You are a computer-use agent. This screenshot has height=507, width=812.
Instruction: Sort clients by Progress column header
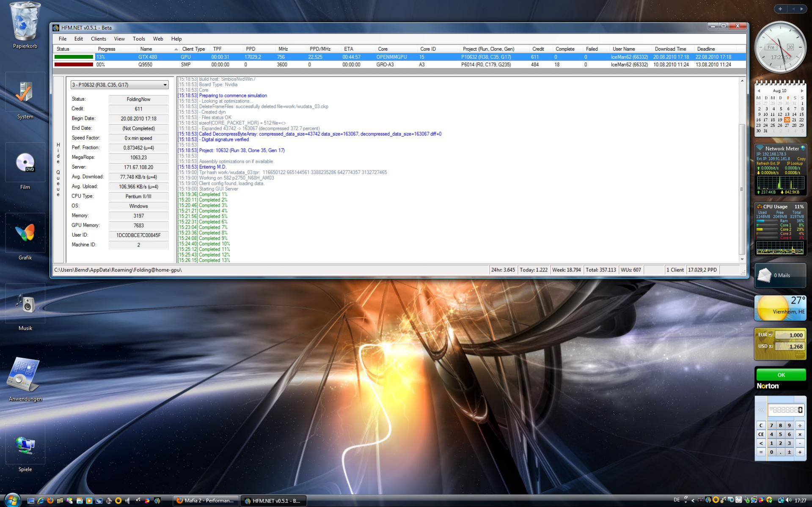point(116,49)
